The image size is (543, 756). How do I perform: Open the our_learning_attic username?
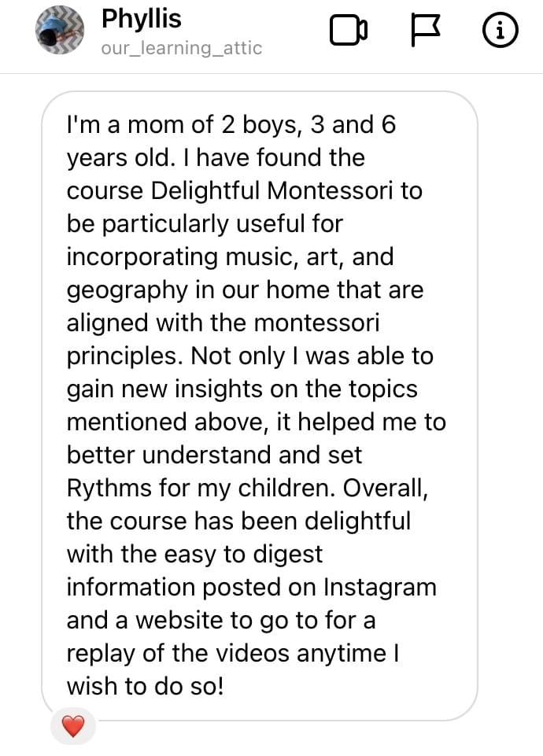point(181,48)
